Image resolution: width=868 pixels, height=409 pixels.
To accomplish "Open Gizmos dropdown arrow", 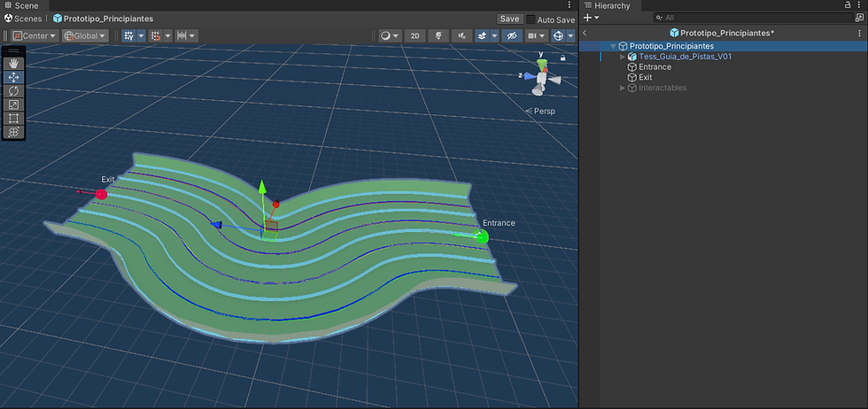I will (x=570, y=36).
